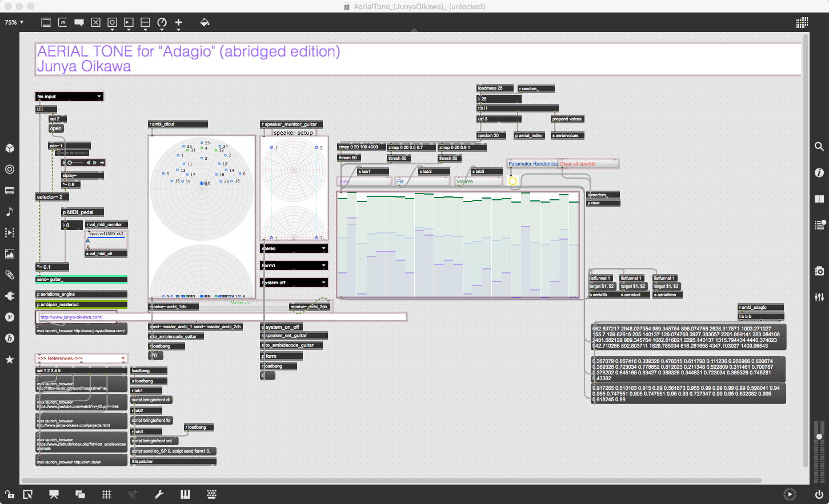This screenshot has height=504, width=829.
Task: Open the Reference book icon in right sidebar
Action: (819, 199)
